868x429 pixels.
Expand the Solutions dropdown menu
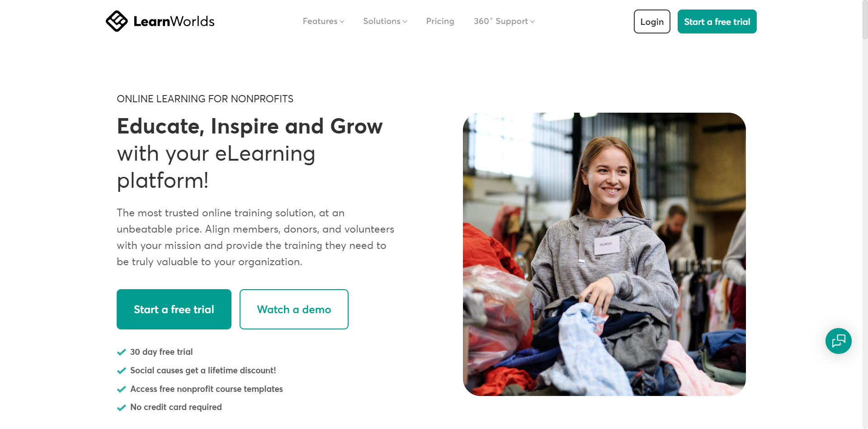(385, 21)
